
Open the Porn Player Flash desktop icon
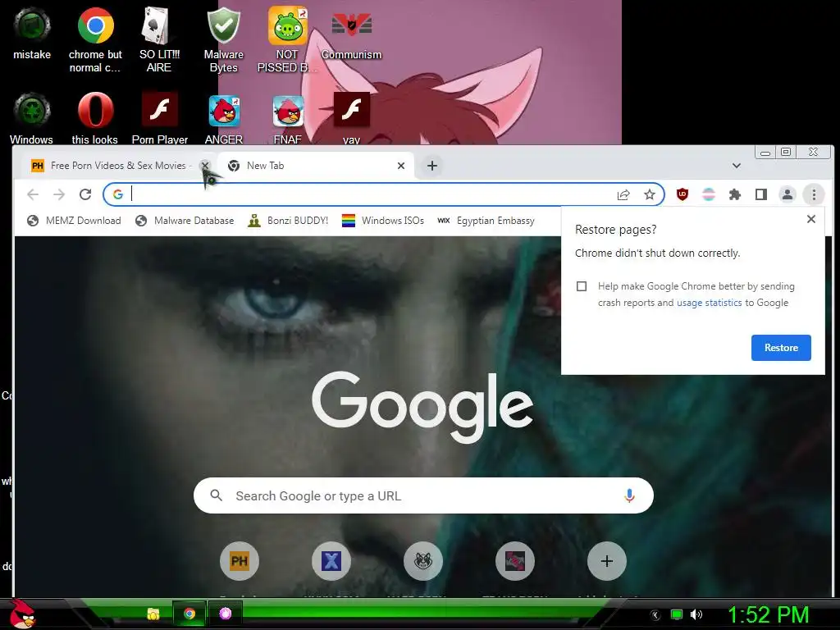(x=160, y=118)
